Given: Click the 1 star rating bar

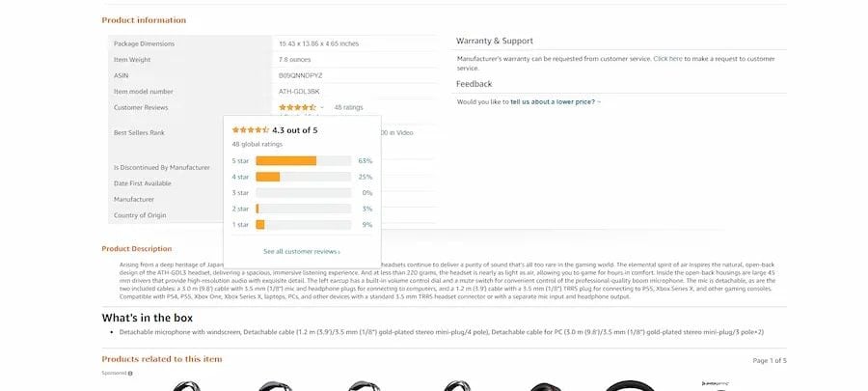Looking at the screenshot, I should (304, 225).
